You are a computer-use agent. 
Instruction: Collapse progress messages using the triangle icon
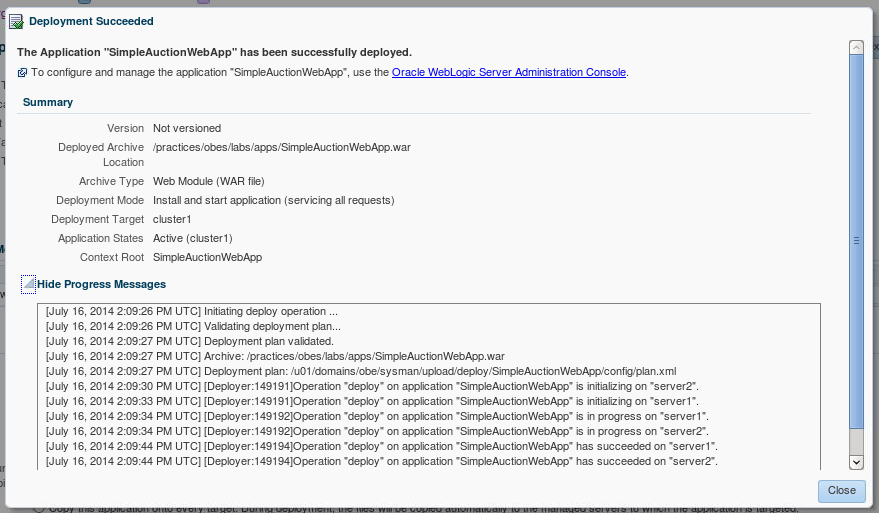point(29,285)
